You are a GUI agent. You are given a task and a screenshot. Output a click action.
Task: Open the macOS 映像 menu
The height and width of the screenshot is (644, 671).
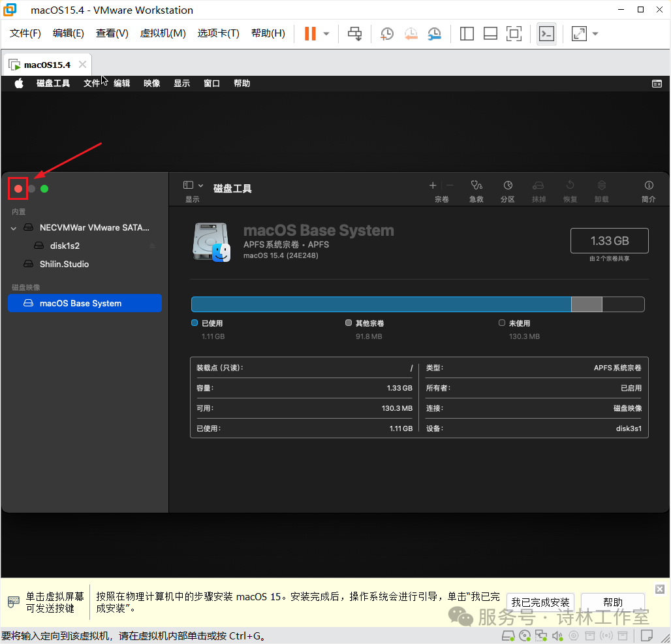click(152, 83)
